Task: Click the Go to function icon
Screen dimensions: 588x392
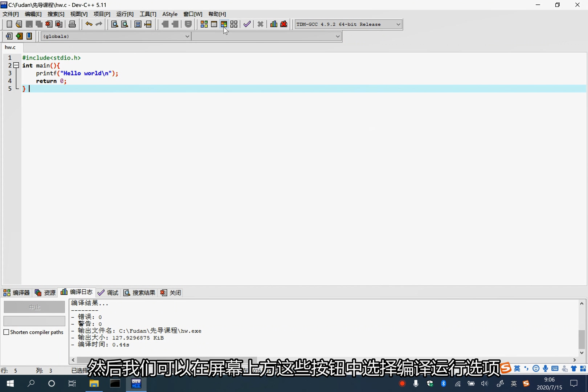Action: click(x=138, y=24)
